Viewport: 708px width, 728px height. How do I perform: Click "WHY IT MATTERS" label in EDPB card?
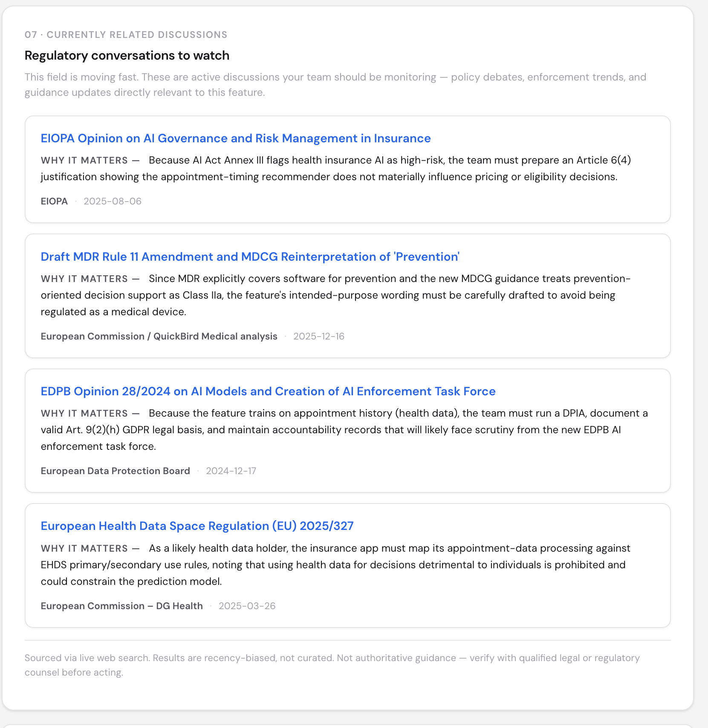click(84, 414)
